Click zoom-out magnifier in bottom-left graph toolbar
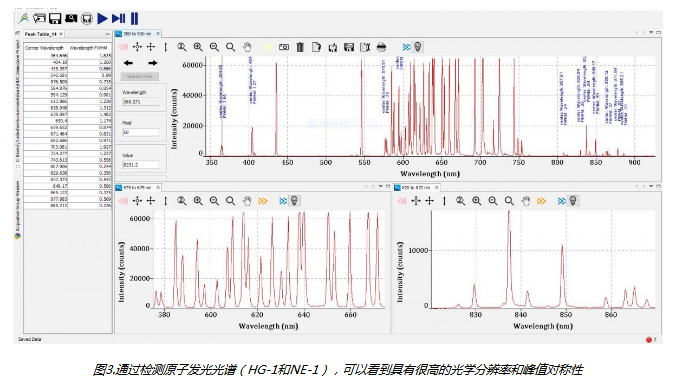 click(x=214, y=201)
